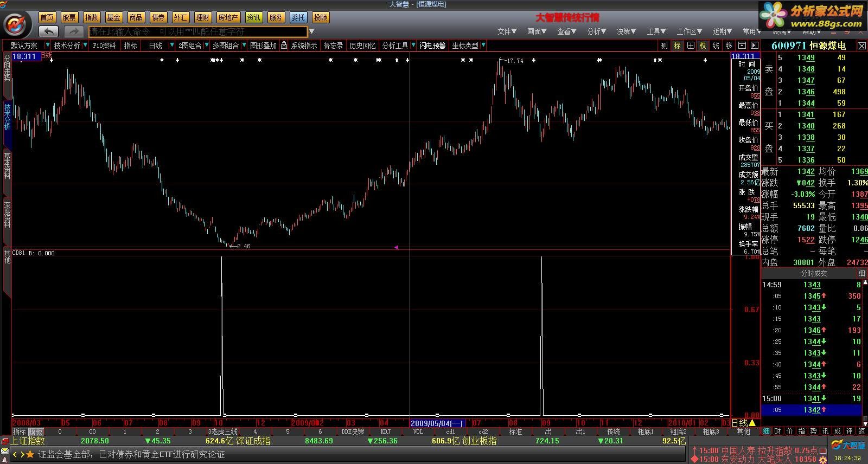The width and height of the screenshot is (868, 464).
Task: Click the lock icon beside 图形叠加
Action: 284,46
